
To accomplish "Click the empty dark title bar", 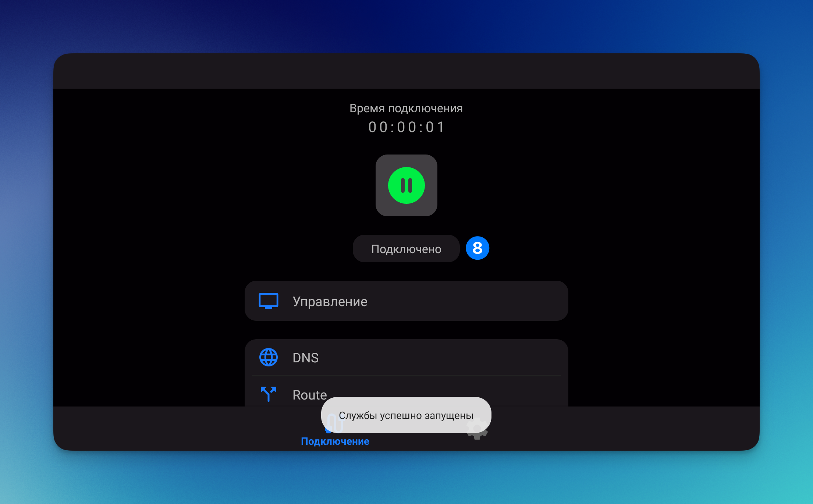I will tap(406, 71).
